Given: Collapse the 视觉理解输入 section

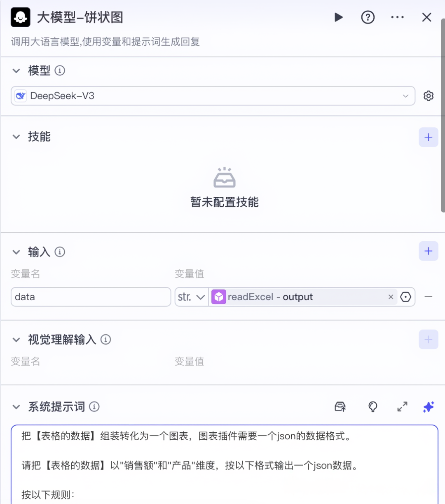Looking at the screenshot, I should [x=16, y=340].
